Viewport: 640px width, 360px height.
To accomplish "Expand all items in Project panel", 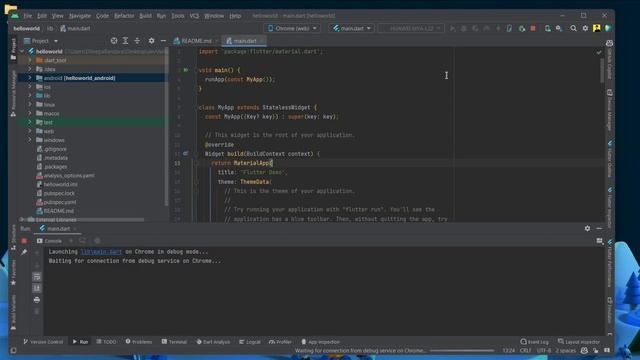I will tap(125, 41).
